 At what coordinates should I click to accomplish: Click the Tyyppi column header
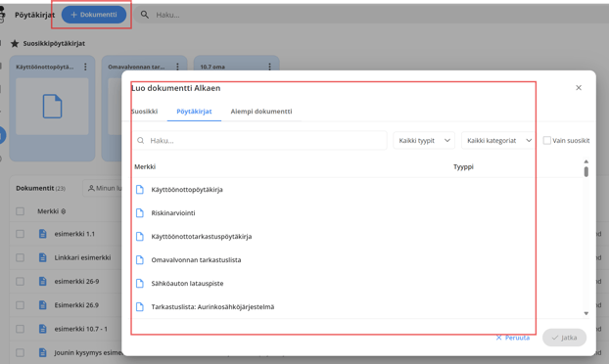[x=463, y=167]
